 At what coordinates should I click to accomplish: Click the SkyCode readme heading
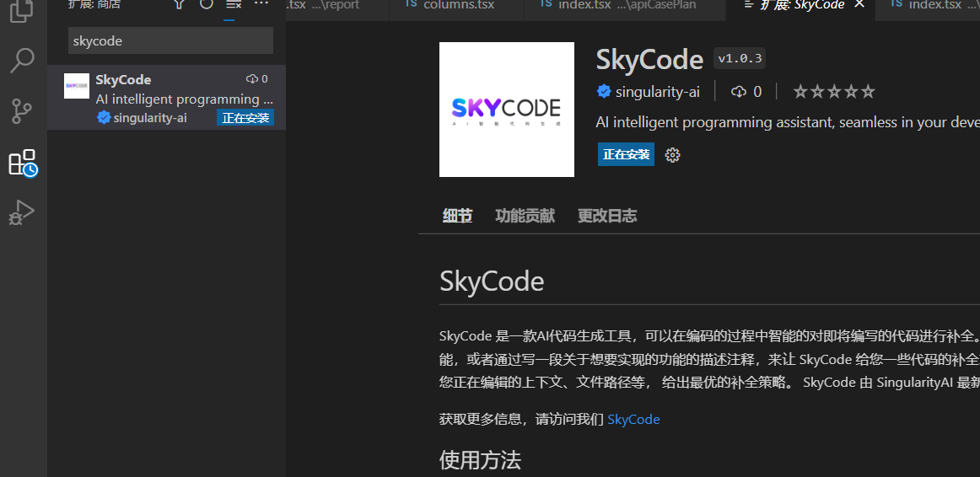492,281
